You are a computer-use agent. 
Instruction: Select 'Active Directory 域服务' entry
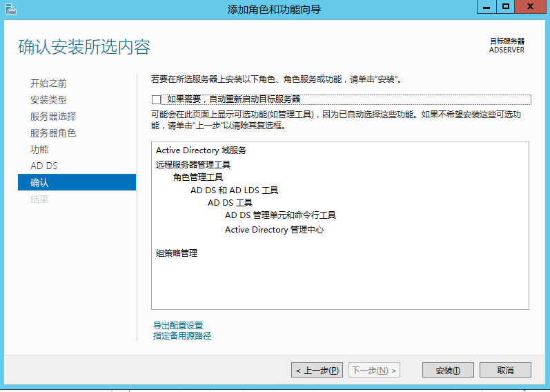(201, 150)
